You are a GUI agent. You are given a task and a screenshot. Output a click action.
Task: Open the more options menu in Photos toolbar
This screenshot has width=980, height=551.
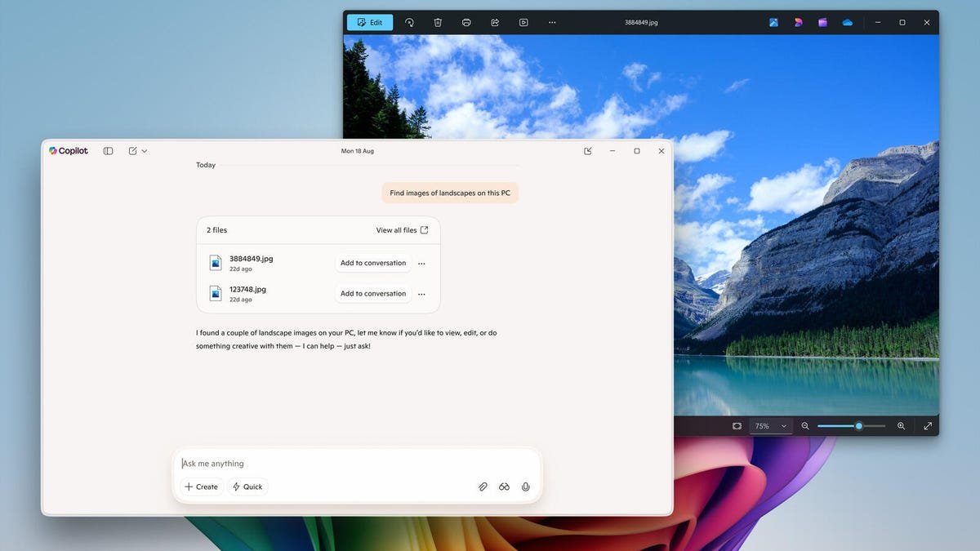click(x=552, y=22)
